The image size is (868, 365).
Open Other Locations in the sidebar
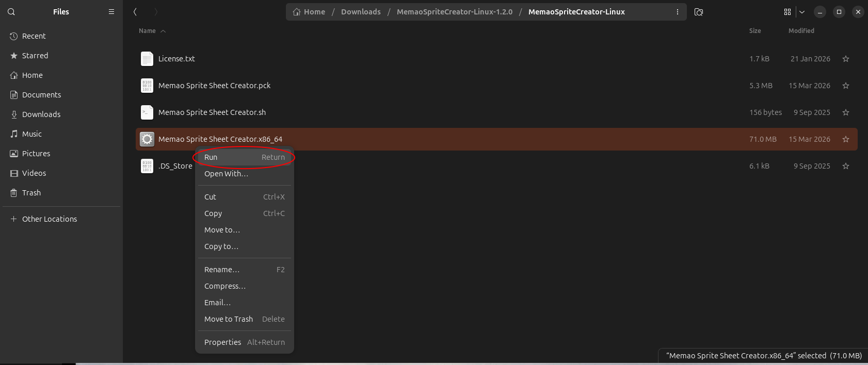pos(61,219)
